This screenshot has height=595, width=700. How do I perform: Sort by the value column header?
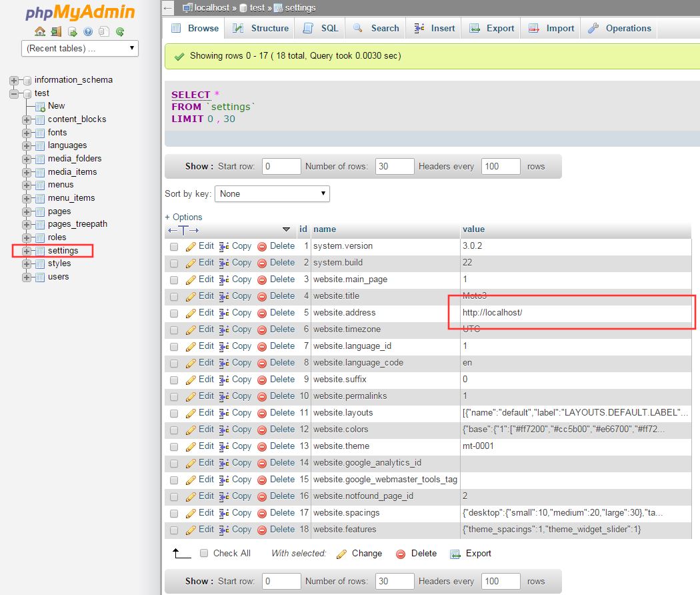click(473, 229)
